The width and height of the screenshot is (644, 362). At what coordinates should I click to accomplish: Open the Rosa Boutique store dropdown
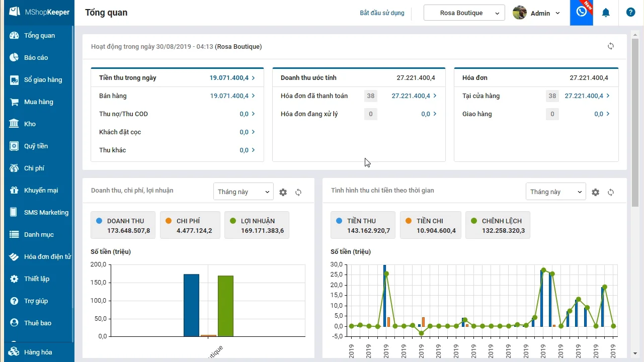(x=464, y=13)
